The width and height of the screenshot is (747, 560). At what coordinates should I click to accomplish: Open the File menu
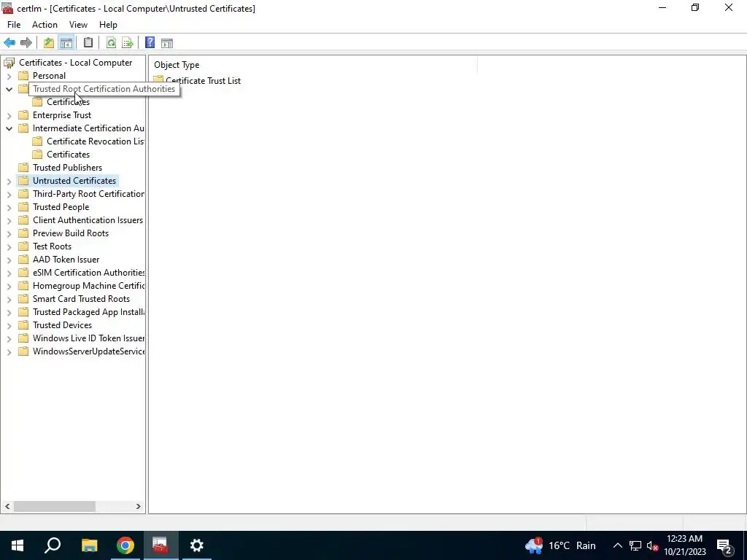pos(14,25)
